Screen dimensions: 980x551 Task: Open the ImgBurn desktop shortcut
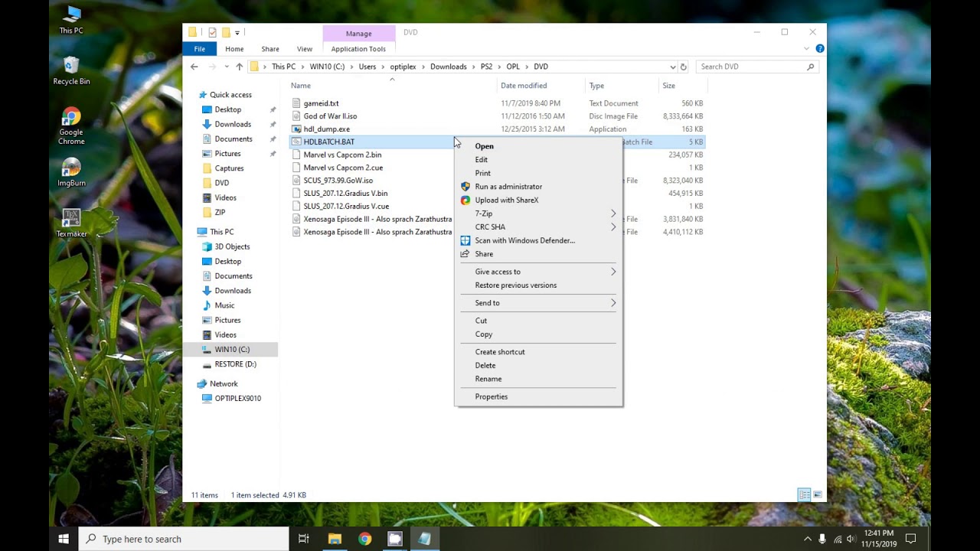click(x=71, y=172)
